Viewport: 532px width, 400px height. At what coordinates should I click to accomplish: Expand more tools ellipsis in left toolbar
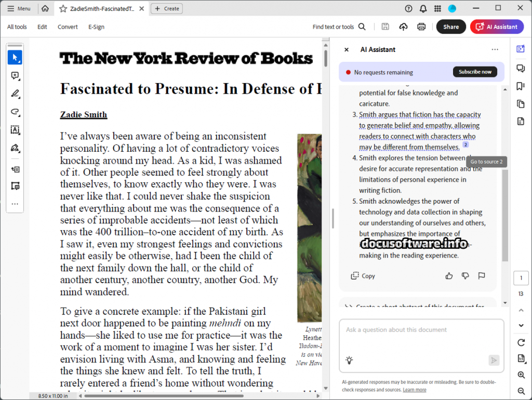click(15, 204)
